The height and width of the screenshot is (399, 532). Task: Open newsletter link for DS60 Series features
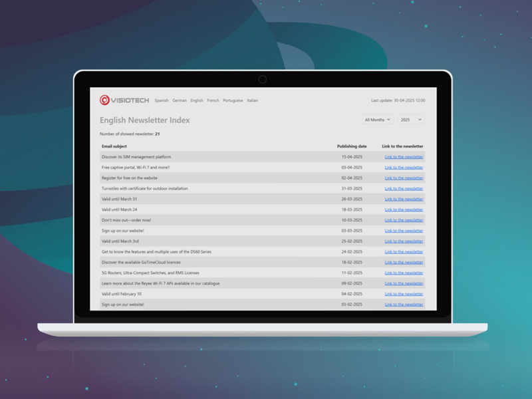pyautogui.click(x=404, y=252)
